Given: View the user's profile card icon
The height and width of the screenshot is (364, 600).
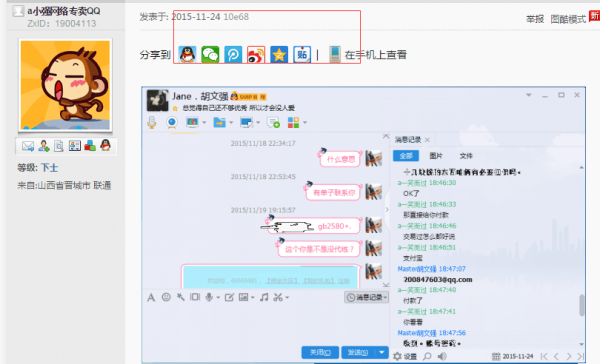Looking at the screenshot, I should 75,146.
